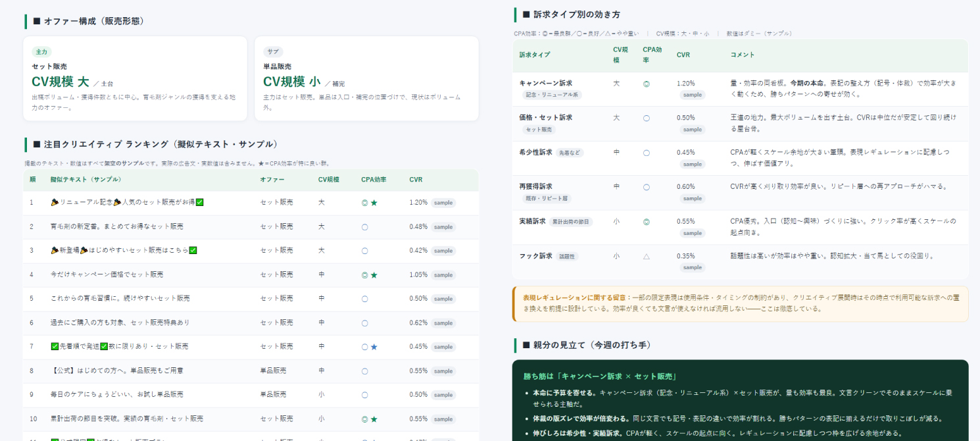Click the CV規模 小 text on the sub card
The image size is (980, 441).
(x=292, y=82)
